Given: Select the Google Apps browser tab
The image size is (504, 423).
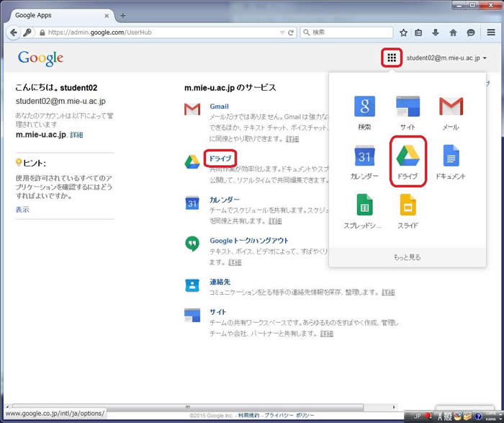Looking at the screenshot, I should click(62, 15).
